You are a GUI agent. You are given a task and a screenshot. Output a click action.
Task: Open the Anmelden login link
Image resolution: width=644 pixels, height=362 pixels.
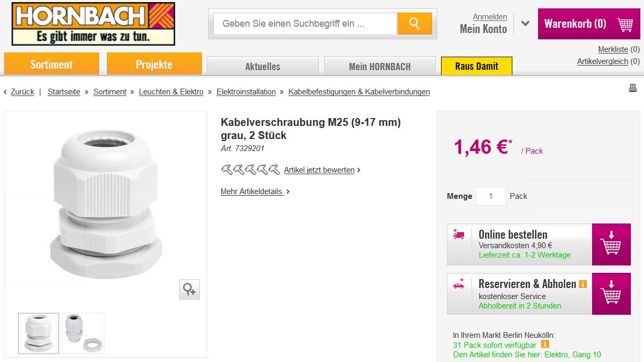(490, 17)
